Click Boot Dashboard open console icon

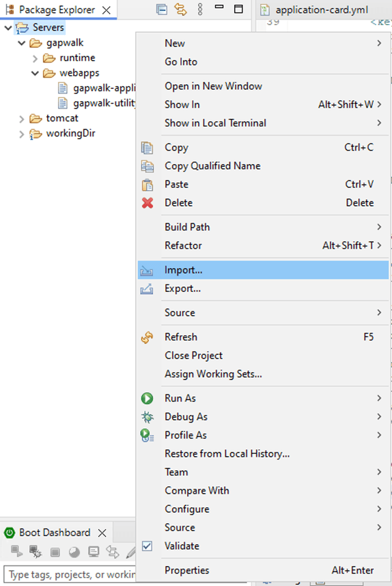(x=94, y=552)
